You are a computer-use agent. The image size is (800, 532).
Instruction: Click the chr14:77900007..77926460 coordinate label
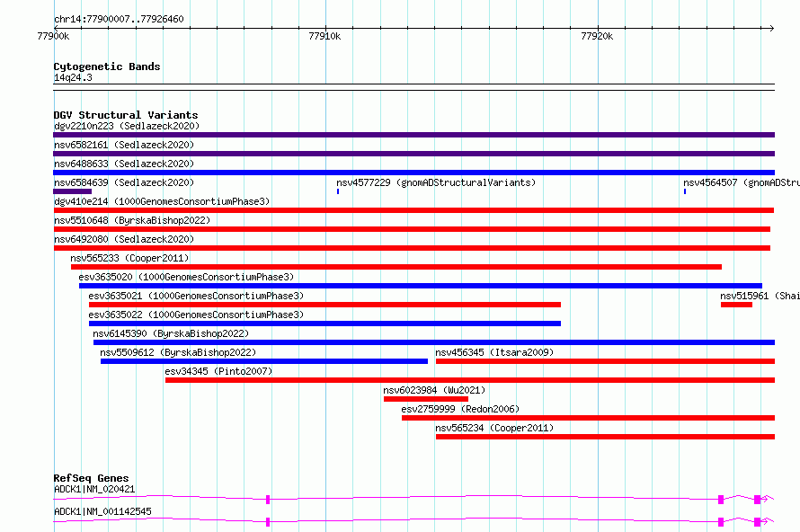119,19
